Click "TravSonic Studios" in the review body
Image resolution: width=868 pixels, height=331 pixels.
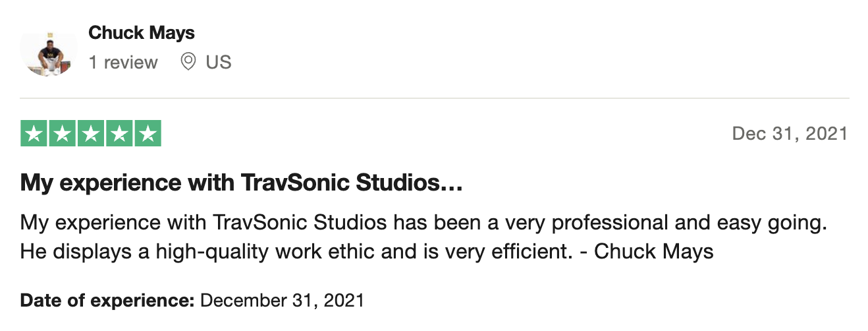coord(300,222)
